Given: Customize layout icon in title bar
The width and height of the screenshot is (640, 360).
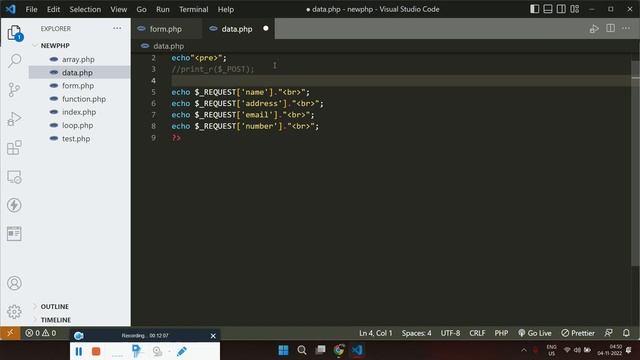Looking at the screenshot, I should [x=575, y=9].
